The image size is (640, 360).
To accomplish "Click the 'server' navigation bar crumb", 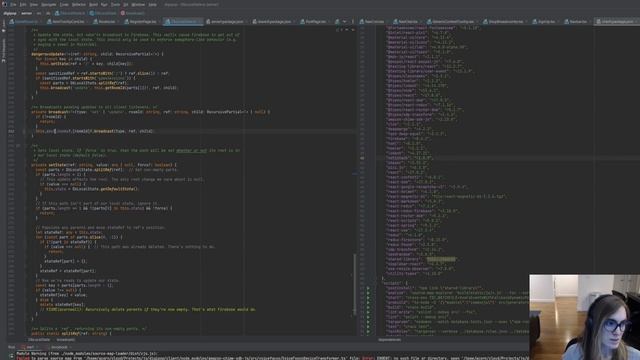I will (27, 13).
